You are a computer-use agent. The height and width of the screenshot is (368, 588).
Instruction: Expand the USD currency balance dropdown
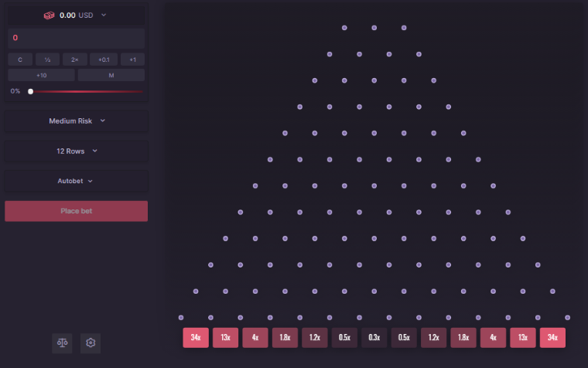coord(104,15)
